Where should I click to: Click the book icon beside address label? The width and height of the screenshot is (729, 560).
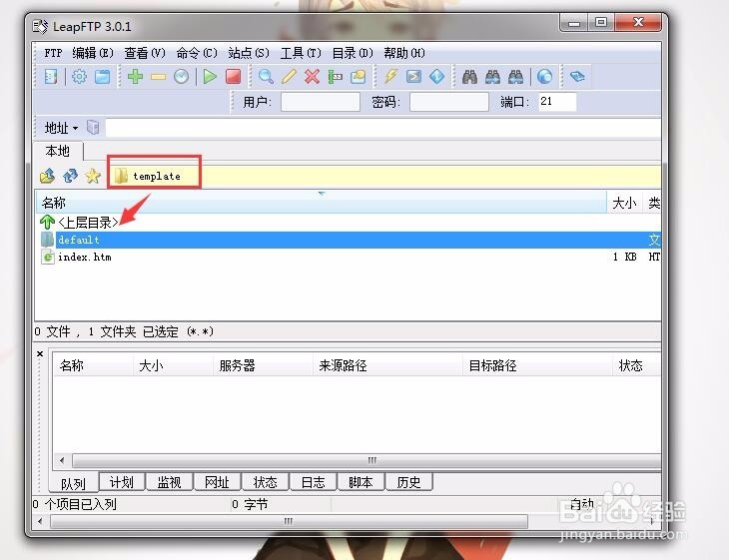[x=93, y=127]
